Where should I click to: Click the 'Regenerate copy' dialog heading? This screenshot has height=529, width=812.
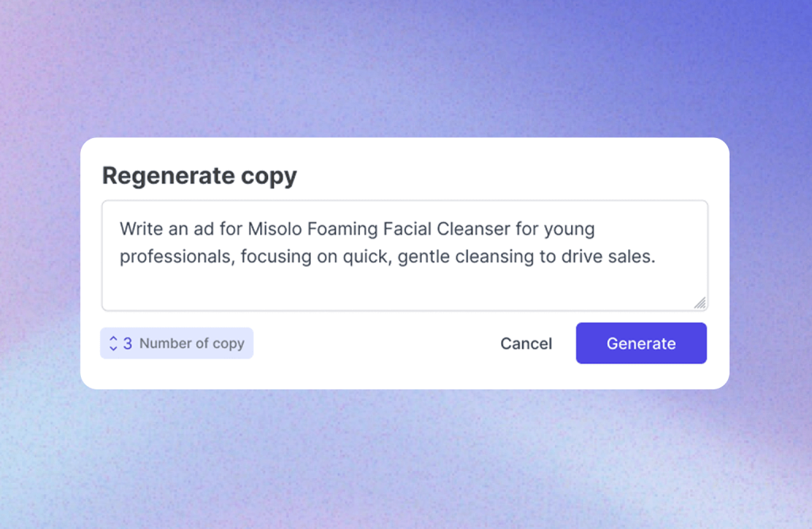199,175
